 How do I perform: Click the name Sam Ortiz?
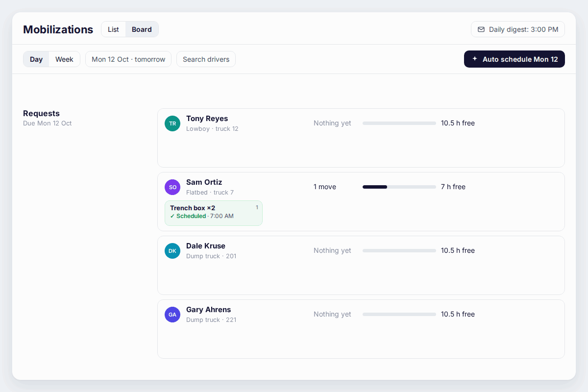[204, 182]
